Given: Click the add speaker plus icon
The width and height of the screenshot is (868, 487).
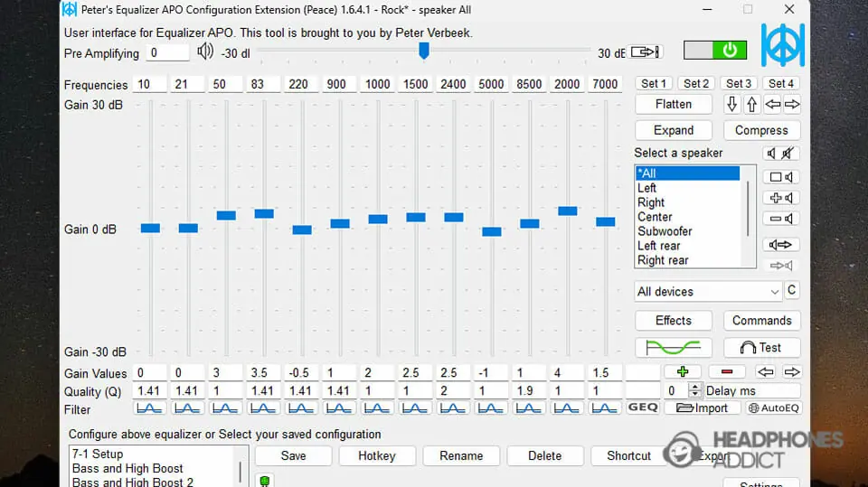Looking at the screenshot, I should click(781, 198).
